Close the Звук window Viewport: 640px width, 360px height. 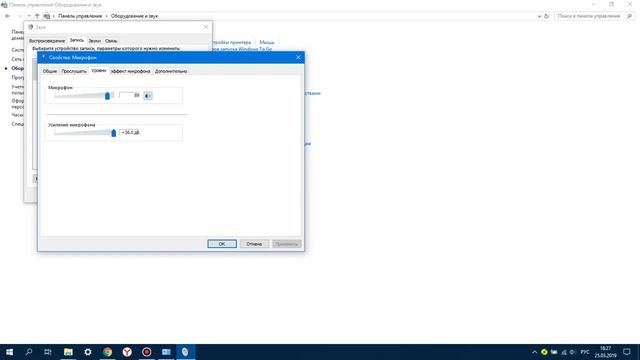pyautogui.click(x=206, y=27)
